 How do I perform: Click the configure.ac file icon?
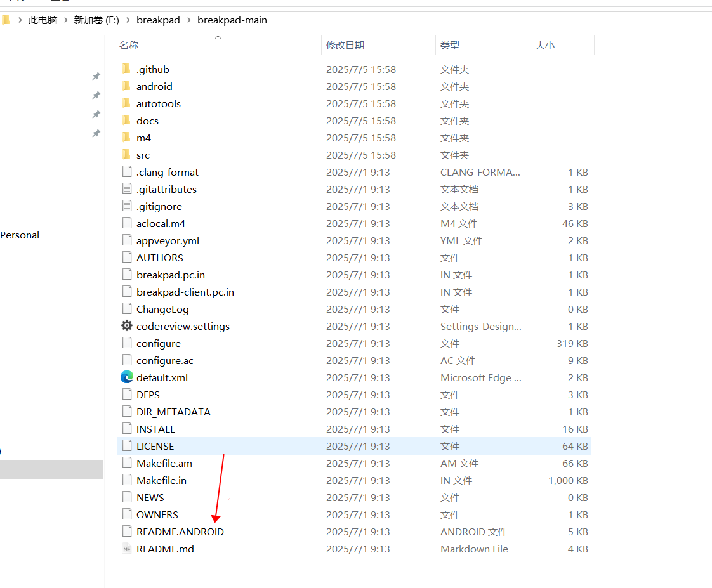[x=127, y=360]
